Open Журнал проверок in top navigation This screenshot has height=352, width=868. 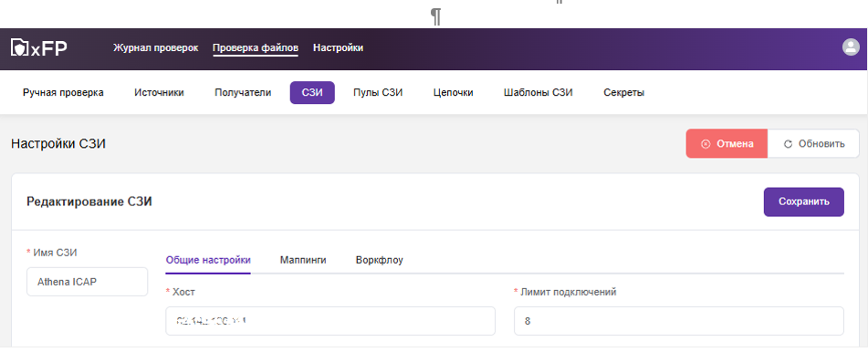155,48
